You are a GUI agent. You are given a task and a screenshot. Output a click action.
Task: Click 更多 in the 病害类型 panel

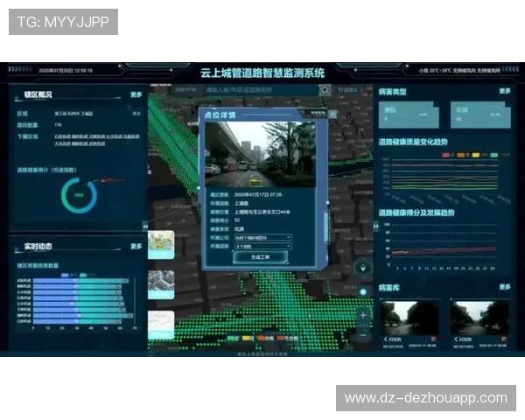505,91
